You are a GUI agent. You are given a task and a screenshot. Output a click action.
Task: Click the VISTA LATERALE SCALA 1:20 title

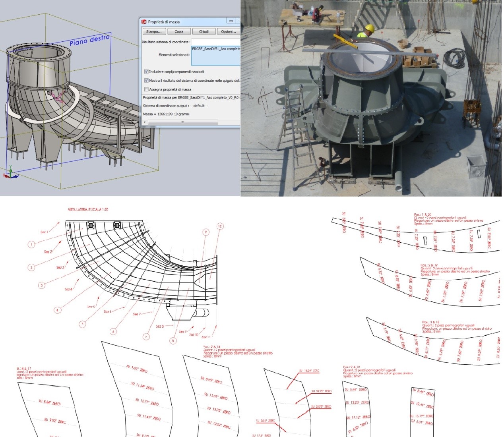click(88, 209)
